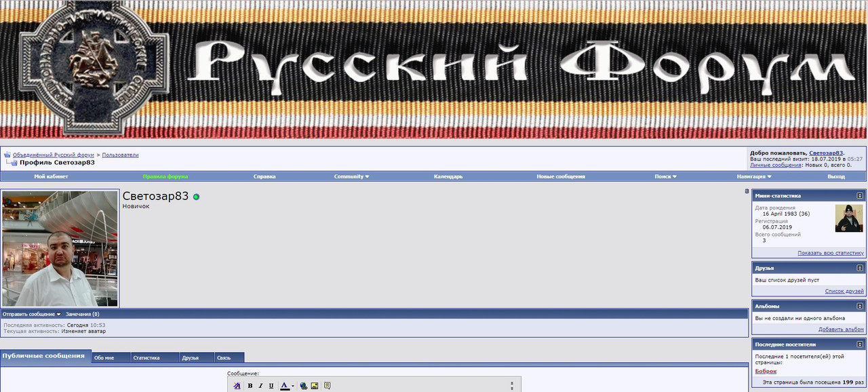The height and width of the screenshot is (392, 868).
Task: Collapse the Последние посетители block
Action: click(x=860, y=344)
